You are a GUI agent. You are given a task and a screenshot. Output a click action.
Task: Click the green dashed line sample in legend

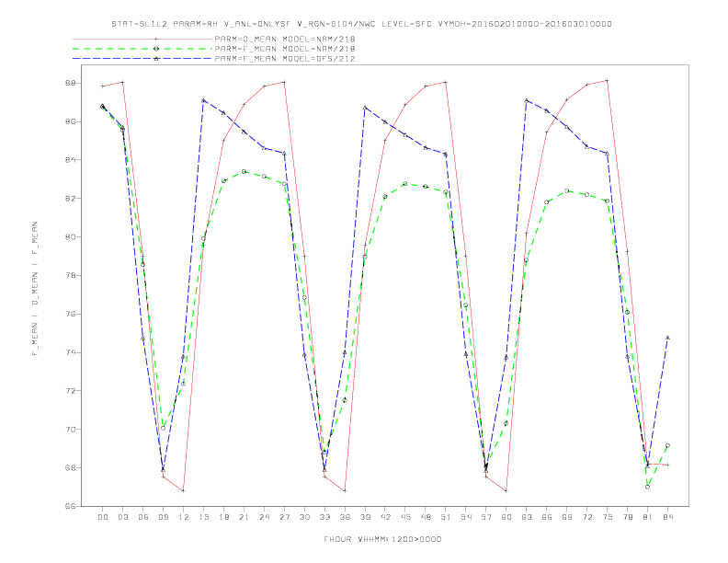tap(142, 49)
